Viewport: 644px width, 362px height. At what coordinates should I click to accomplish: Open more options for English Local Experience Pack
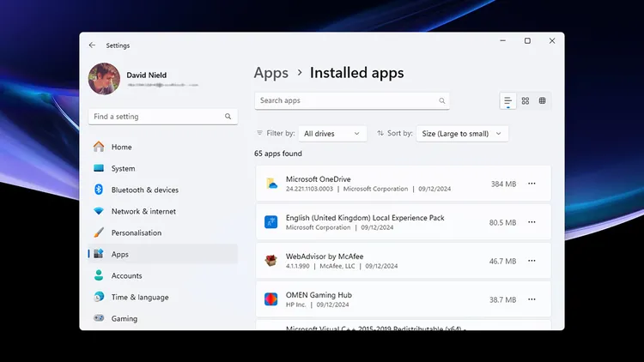[532, 222]
